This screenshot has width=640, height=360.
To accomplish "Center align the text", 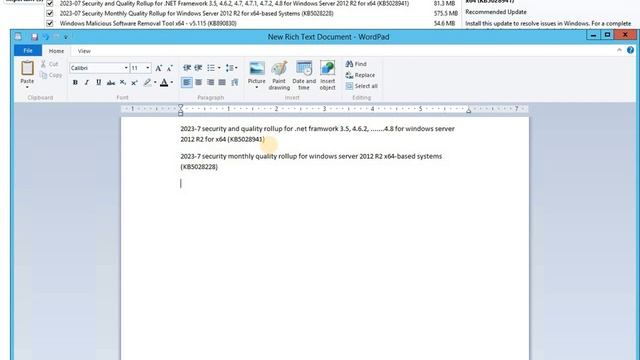I will point(198,82).
